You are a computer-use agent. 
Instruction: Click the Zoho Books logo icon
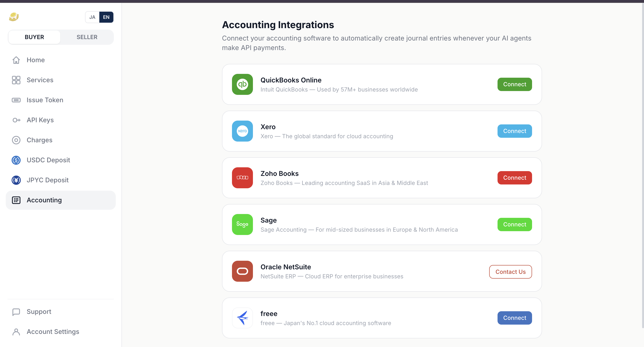(x=242, y=178)
